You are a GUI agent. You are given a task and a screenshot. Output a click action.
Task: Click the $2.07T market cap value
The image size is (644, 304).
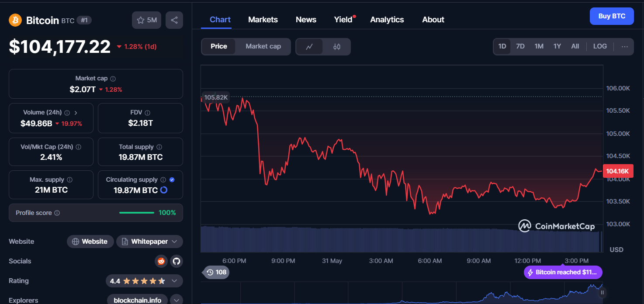pos(83,90)
